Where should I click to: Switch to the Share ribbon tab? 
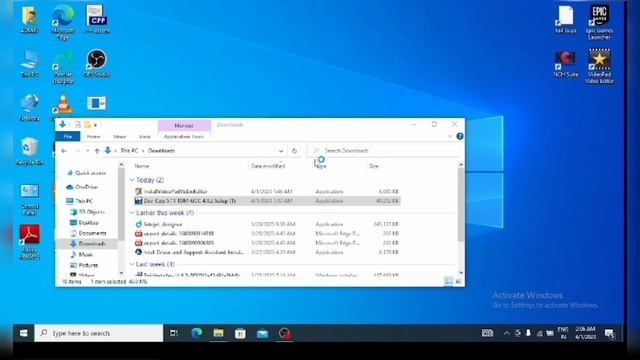point(120,136)
